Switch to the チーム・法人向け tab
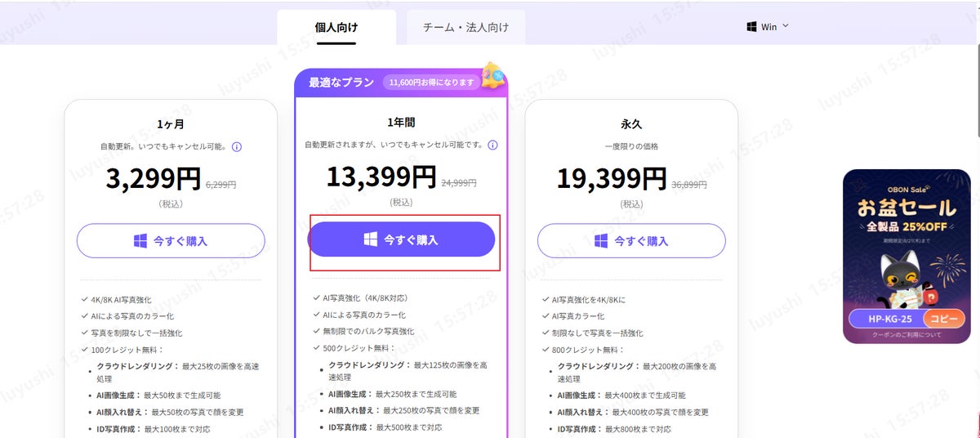The image size is (980, 438). pyautogui.click(x=465, y=27)
